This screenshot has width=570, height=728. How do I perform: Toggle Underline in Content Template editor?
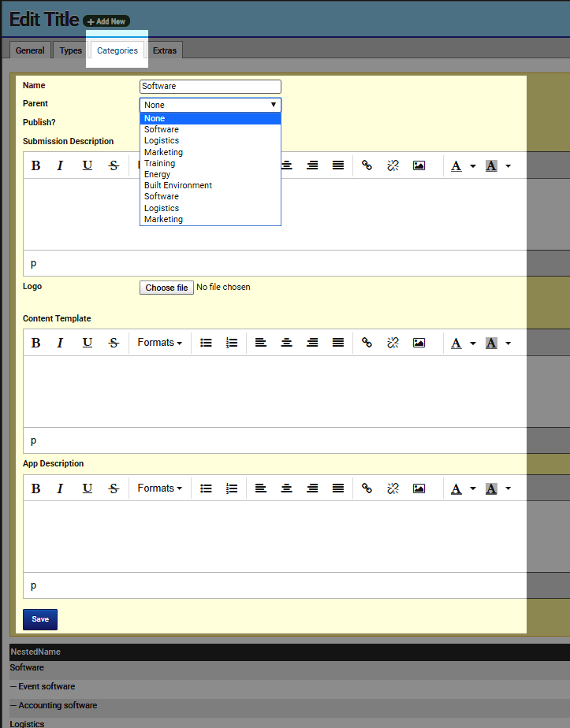tap(87, 343)
